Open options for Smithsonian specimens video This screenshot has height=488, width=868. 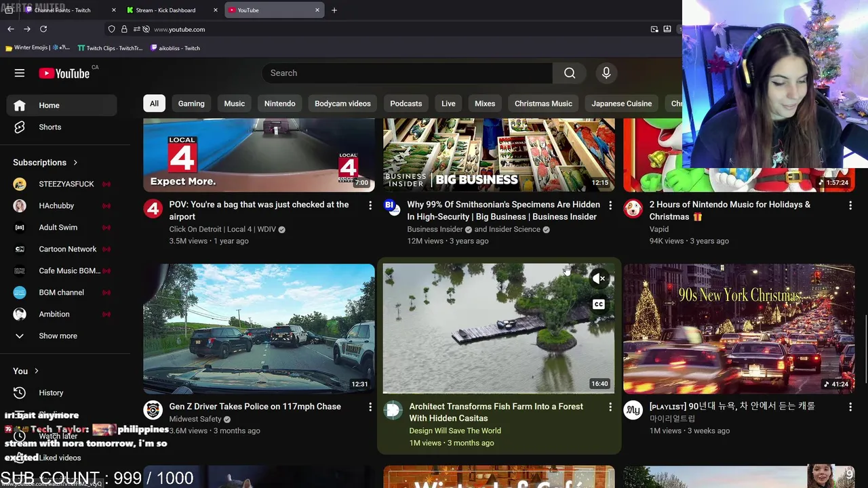pos(610,205)
